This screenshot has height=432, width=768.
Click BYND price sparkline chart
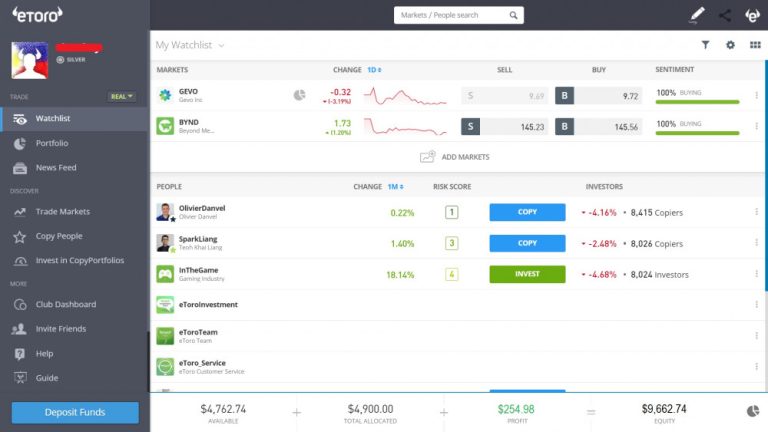[405, 126]
